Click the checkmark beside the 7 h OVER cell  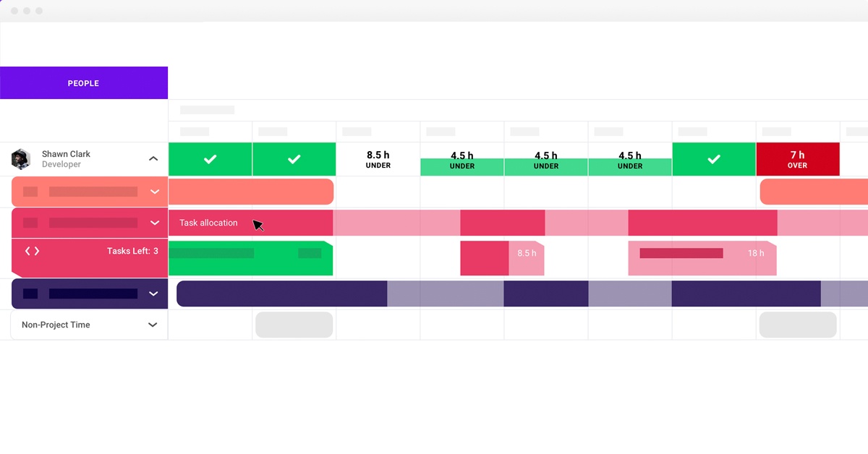(x=714, y=159)
